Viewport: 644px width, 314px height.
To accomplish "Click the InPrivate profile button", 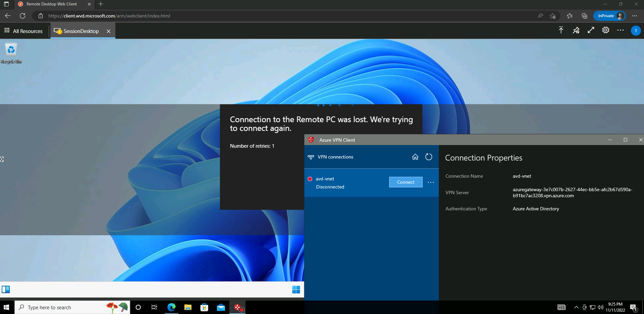I will (x=609, y=16).
